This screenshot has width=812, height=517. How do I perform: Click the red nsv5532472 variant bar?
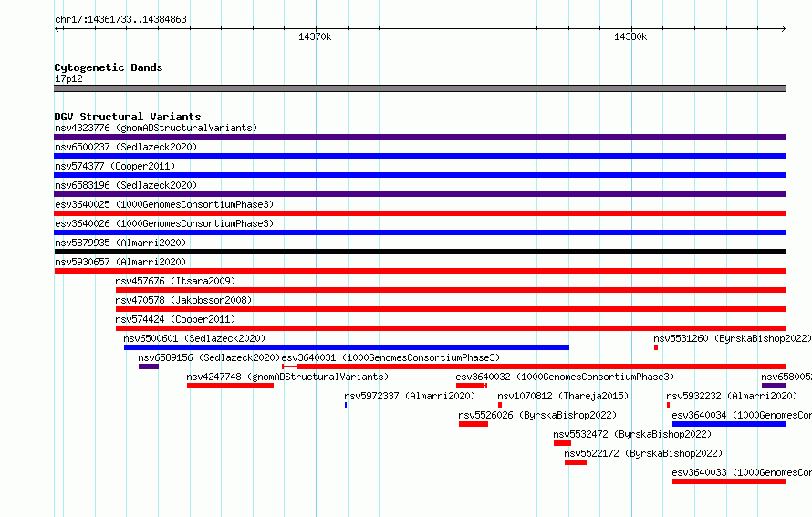pos(562,443)
